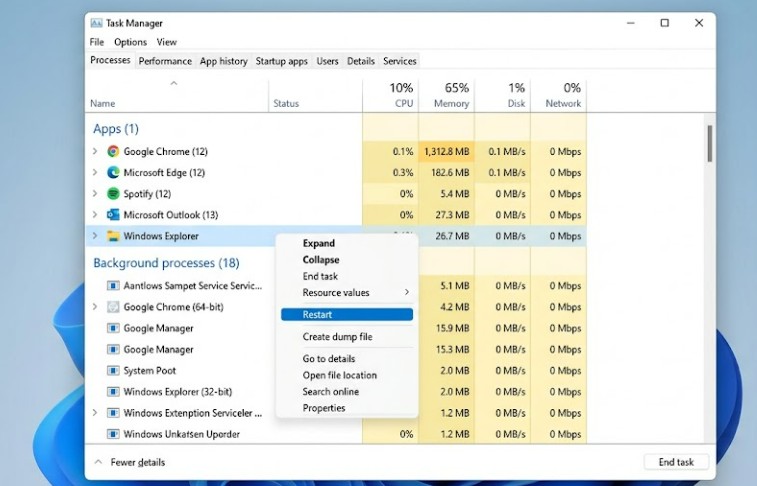Image resolution: width=757 pixels, height=486 pixels.
Task: Switch to the Details tab
Action: point(361,61)
